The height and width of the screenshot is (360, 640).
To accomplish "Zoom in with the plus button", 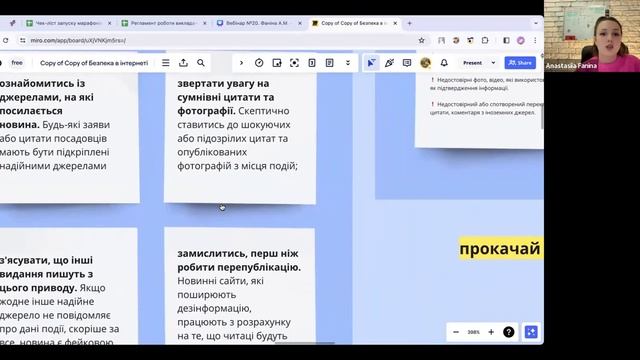I will 491,332.
